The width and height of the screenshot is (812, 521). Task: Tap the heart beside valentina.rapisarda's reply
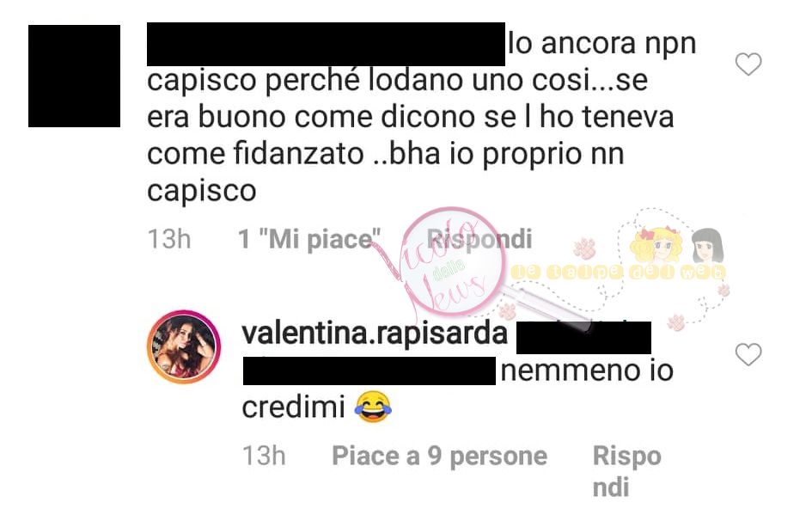(x=748, y=354)
